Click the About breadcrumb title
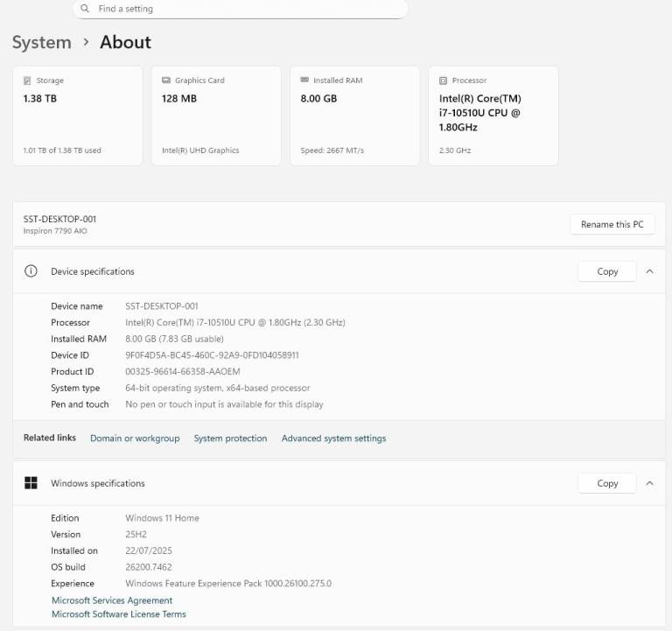The image size is (672, 631). pyautogui.click(x=125, y=42)
